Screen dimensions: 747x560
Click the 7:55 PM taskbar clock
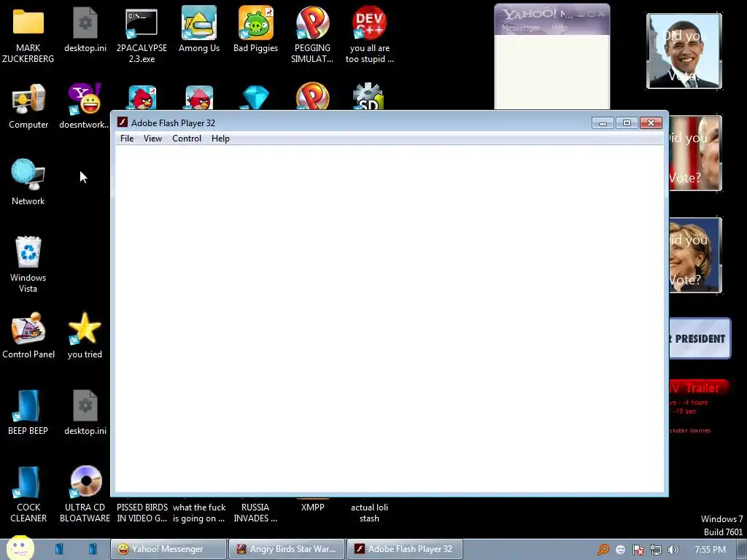711,550
